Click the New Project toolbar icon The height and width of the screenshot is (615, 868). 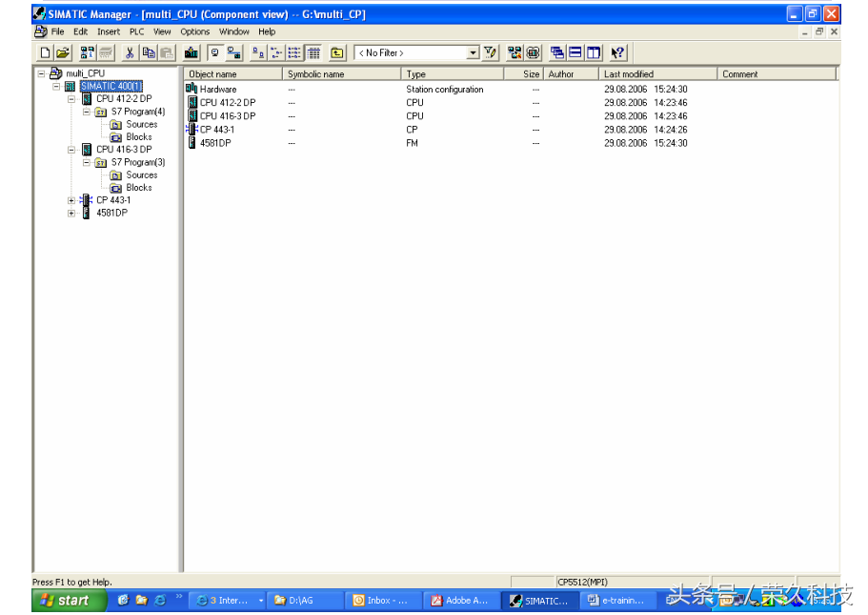coord(45,53)
